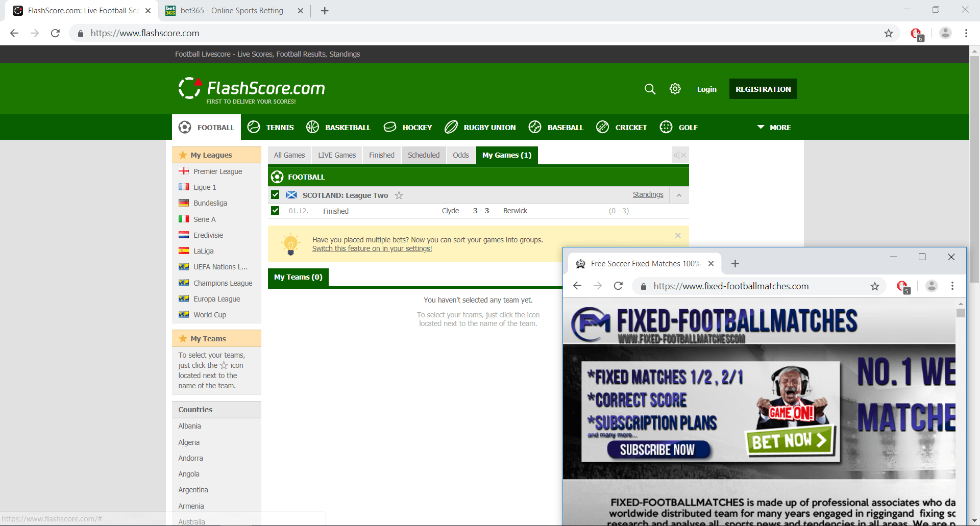The height and width of the screenshot is (526, 980).
Task: Bookmark the fixed-footballmatches page star
Action: 875,286
